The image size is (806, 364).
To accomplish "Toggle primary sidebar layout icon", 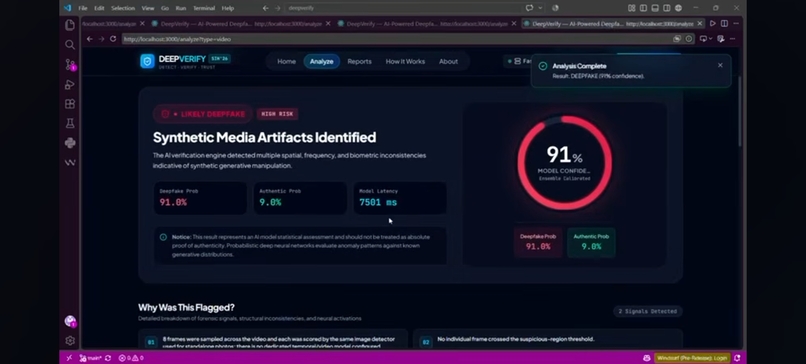I will point(643,8).
